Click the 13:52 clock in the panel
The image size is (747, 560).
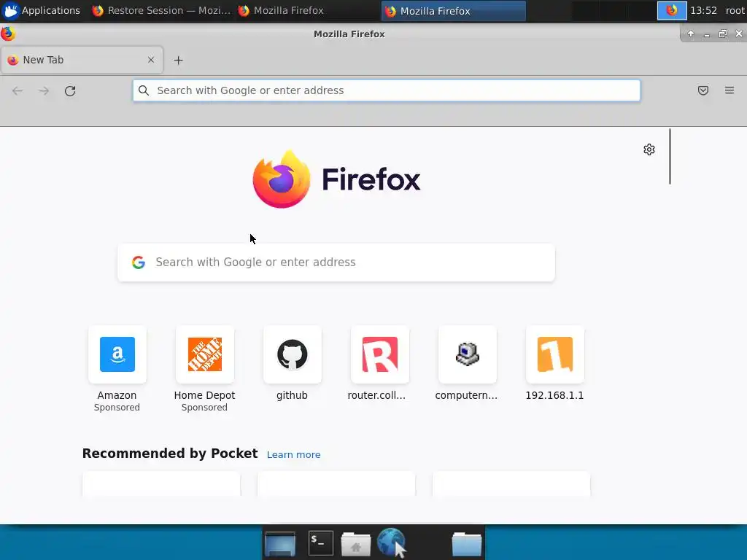coord(703,10)
